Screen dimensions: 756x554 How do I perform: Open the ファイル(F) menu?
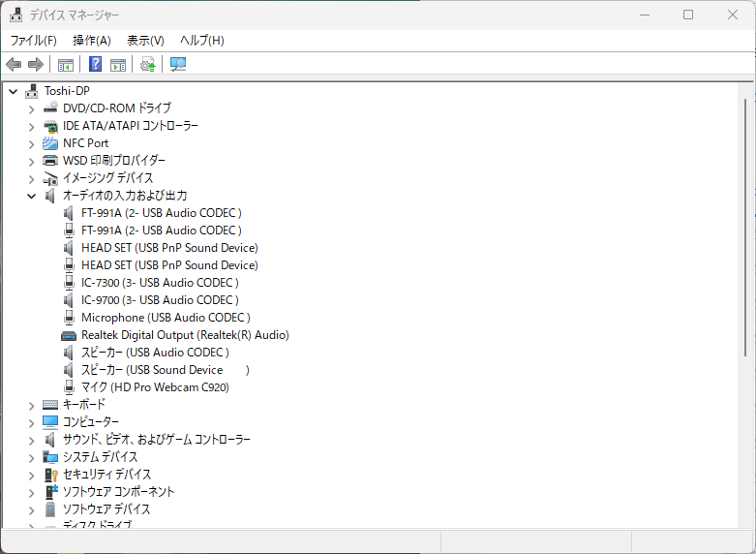[34, 41]
